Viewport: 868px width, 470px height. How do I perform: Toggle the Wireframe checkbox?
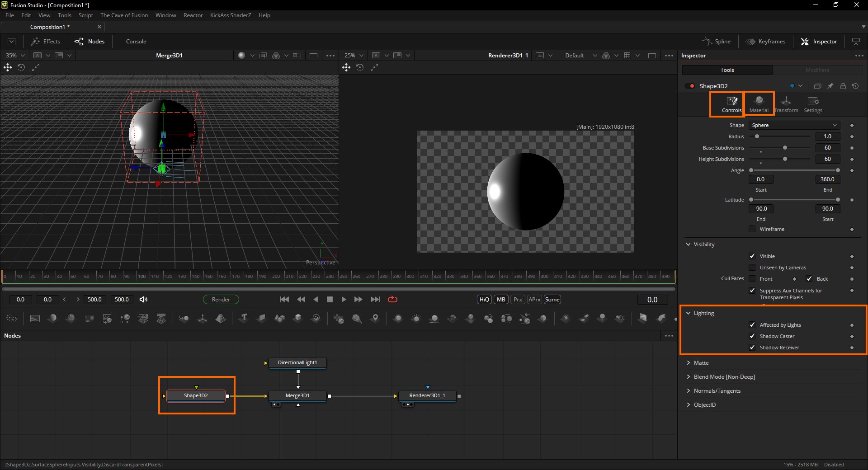(752, 229)
